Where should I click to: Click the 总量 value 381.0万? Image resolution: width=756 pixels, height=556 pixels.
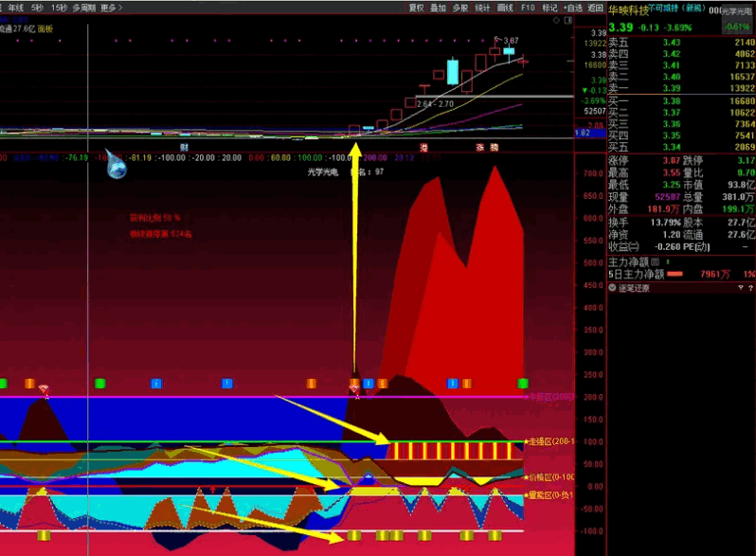pos(739,197)
